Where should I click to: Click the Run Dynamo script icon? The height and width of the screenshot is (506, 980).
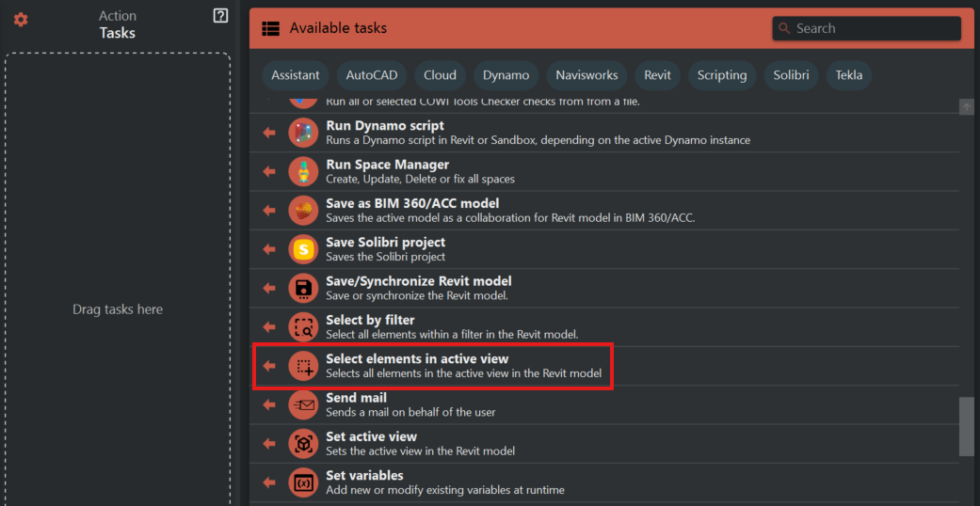tap(304, 133)
